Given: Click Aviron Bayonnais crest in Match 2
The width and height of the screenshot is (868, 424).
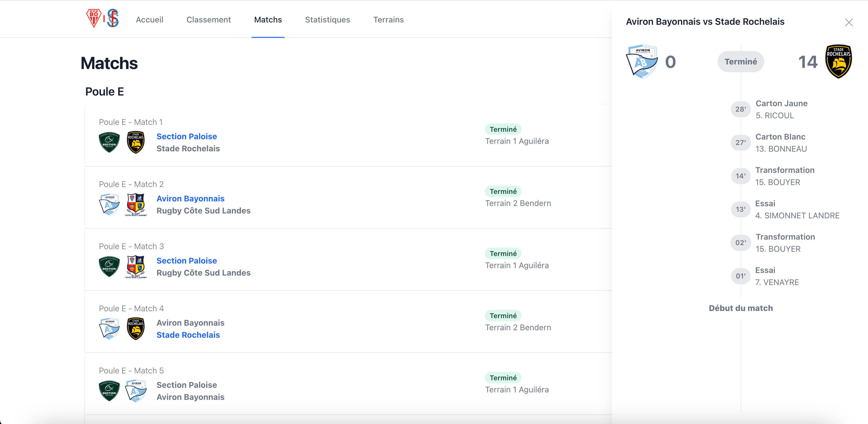Looking at the screenshot, I should (x=109, y=204).
